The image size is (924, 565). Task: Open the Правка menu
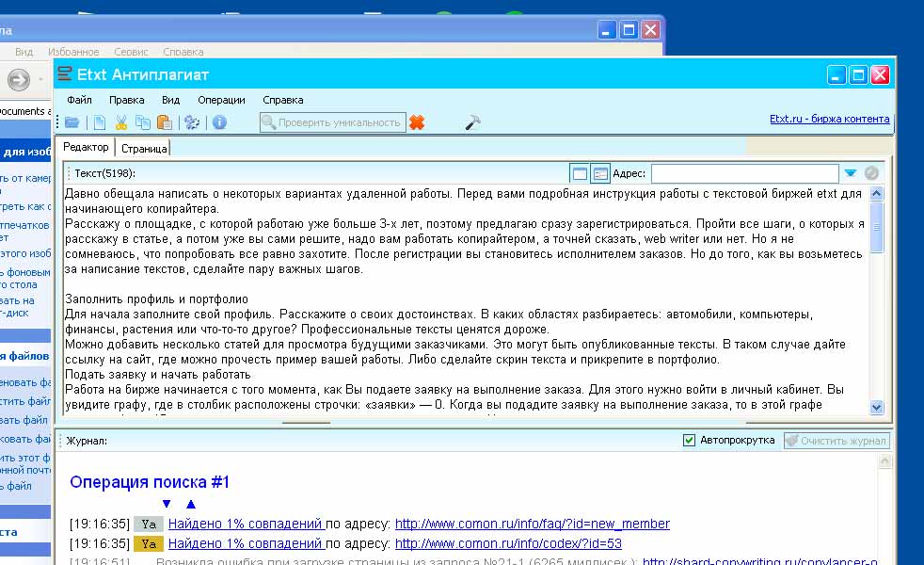(127, 100)
